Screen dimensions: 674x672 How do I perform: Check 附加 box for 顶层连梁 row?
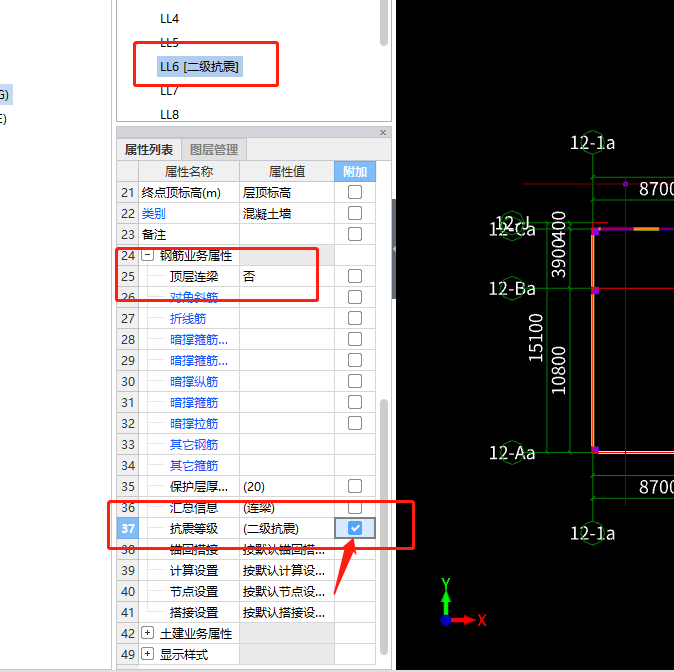[355, 276]
